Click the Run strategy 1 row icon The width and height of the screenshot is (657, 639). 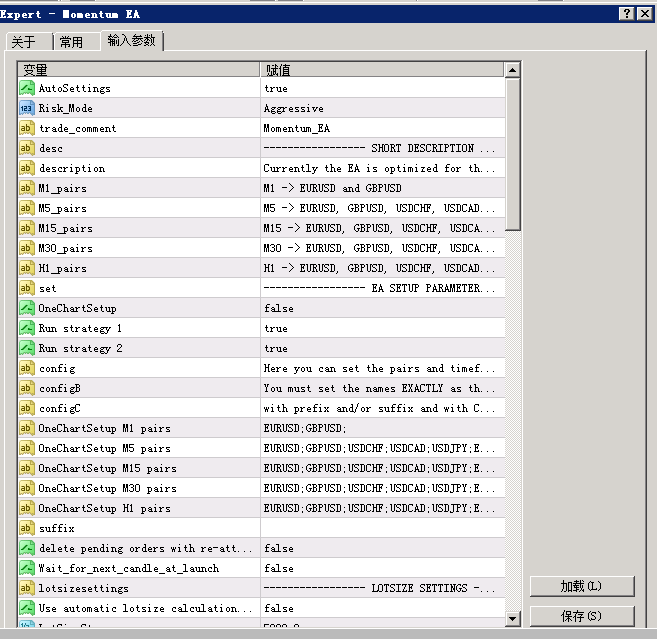(27, 328)
